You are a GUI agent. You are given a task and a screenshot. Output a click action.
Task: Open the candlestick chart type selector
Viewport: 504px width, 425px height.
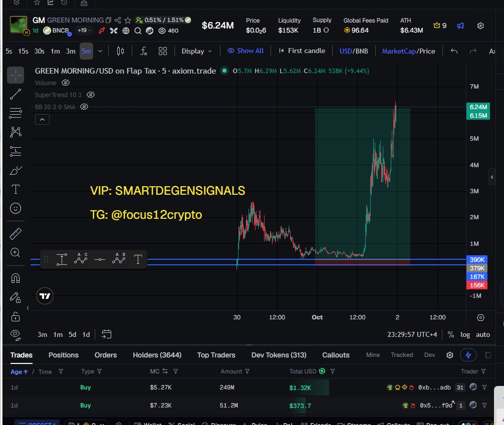[x=120, y=51]
